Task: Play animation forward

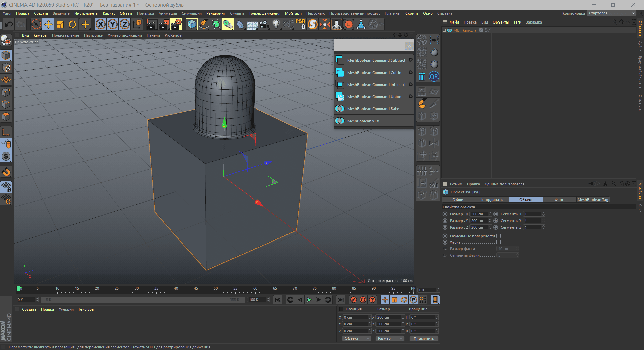Action: 309,300
